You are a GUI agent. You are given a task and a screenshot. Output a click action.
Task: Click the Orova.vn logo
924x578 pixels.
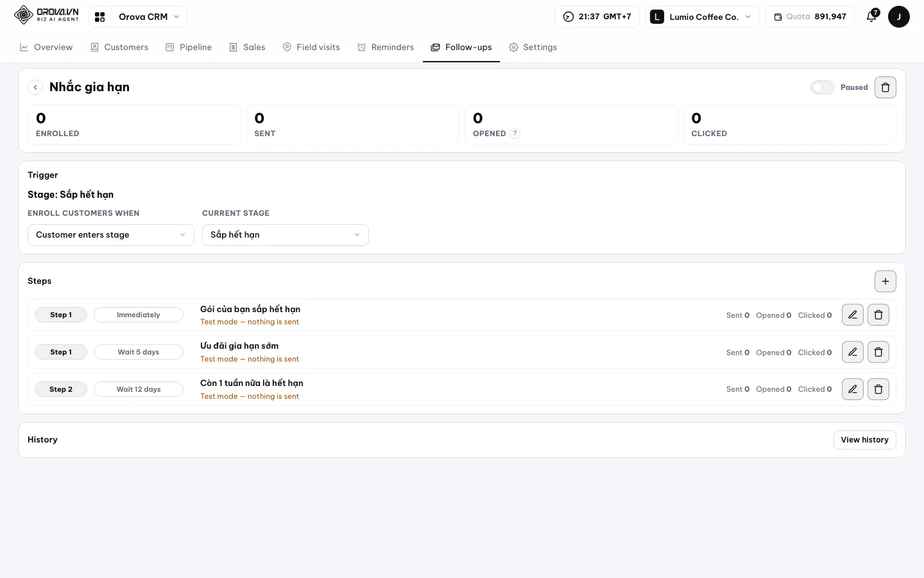[46, 15]
